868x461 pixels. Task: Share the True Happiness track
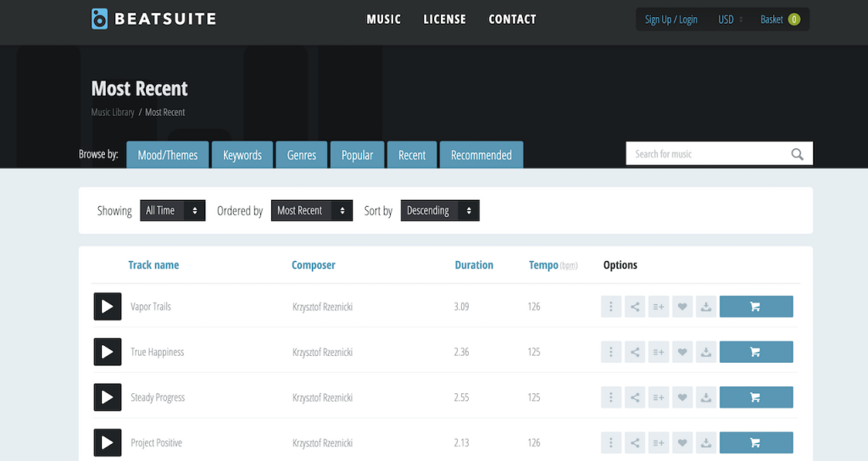[635, 352]
